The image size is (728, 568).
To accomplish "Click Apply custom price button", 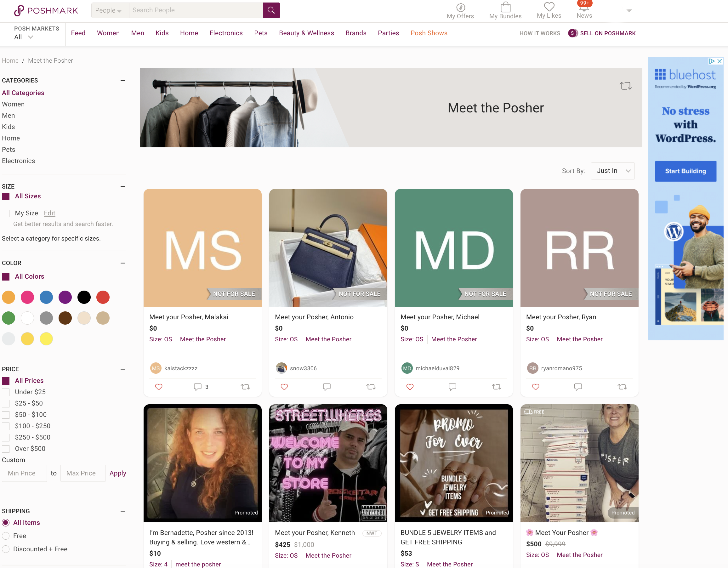I will pyautogui.click(x=118, y=473).
